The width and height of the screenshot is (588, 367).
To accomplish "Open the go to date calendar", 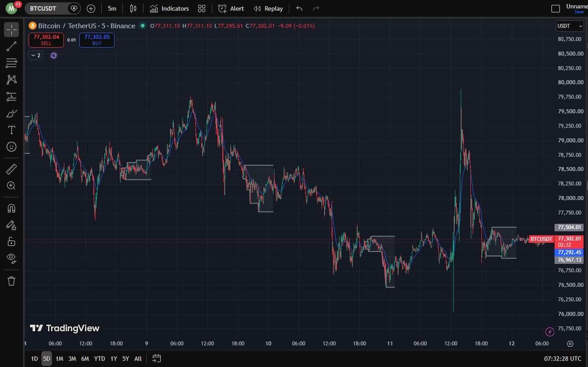I will (157, 359).
